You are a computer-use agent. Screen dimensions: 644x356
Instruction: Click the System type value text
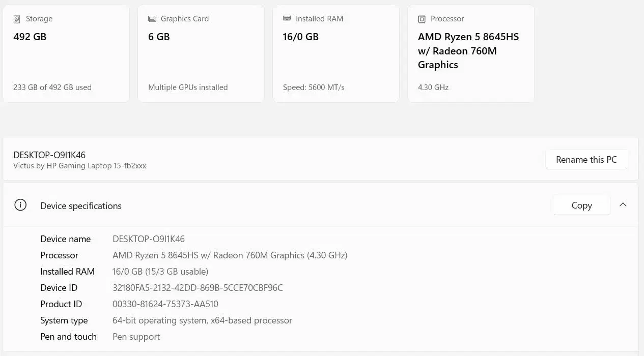point(202,320)
